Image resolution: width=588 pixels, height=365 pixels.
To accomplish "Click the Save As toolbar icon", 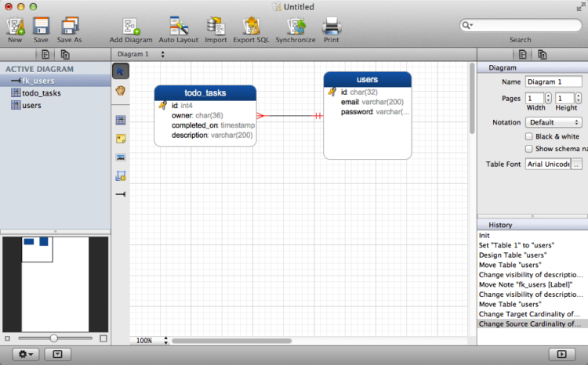I will pos(69,26).
